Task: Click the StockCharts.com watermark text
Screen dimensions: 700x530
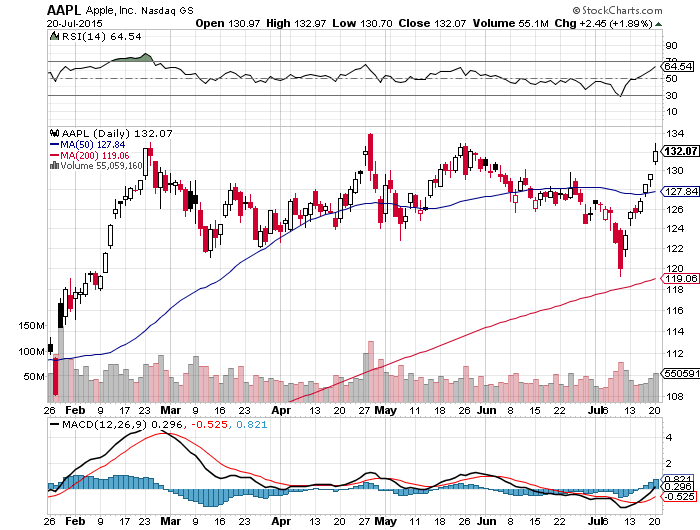Action: [x=617, y=10]
